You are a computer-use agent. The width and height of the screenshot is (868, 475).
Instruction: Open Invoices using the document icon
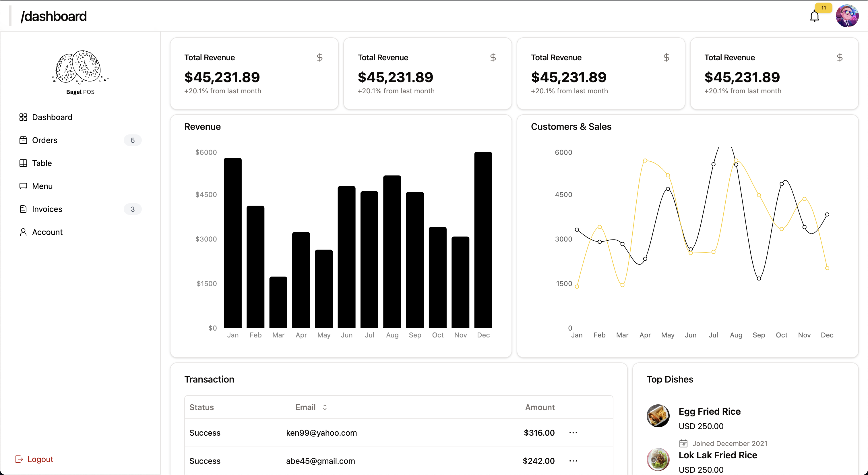[x=23, y=209]
